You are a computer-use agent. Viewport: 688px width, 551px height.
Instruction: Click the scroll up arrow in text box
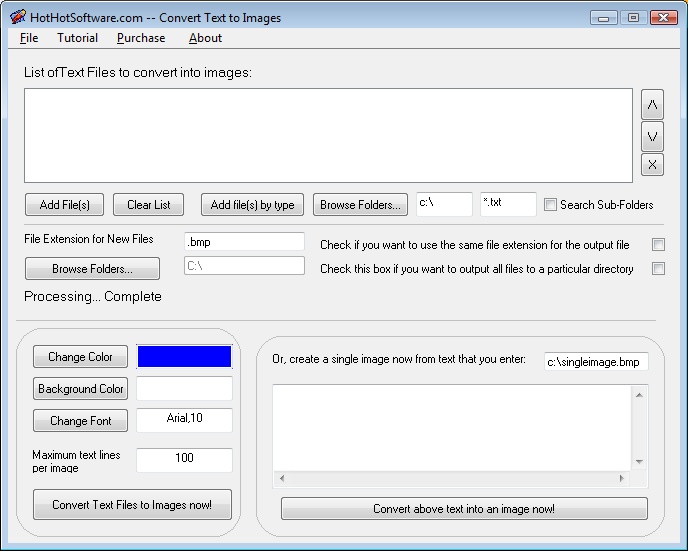pyautogui.click(x=639, y=395)
